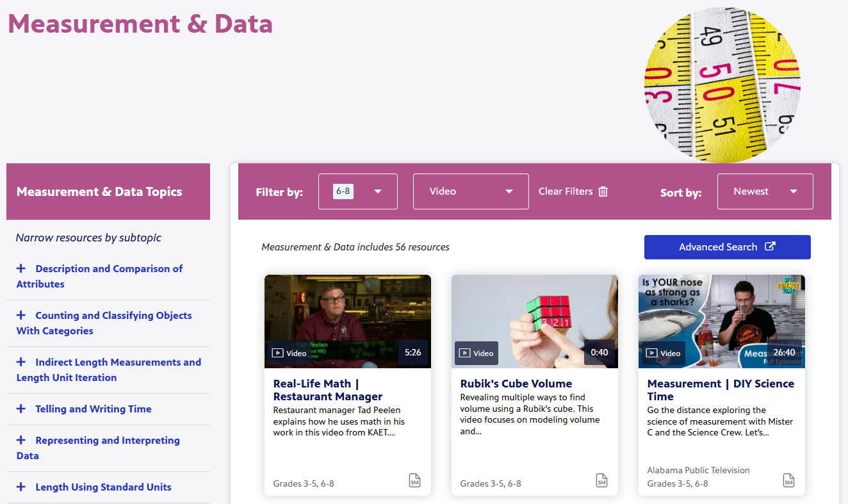
Task: Click the plus icon for Length Using Standard Units
Action: tap(21, 487)
